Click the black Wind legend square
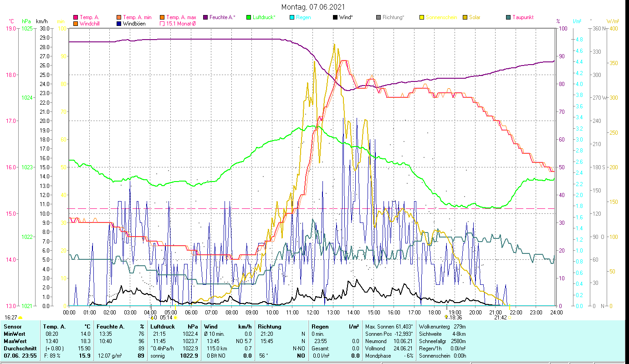Image resolution: width=629 pixels, height=364 pixels. tap(335, 17)
